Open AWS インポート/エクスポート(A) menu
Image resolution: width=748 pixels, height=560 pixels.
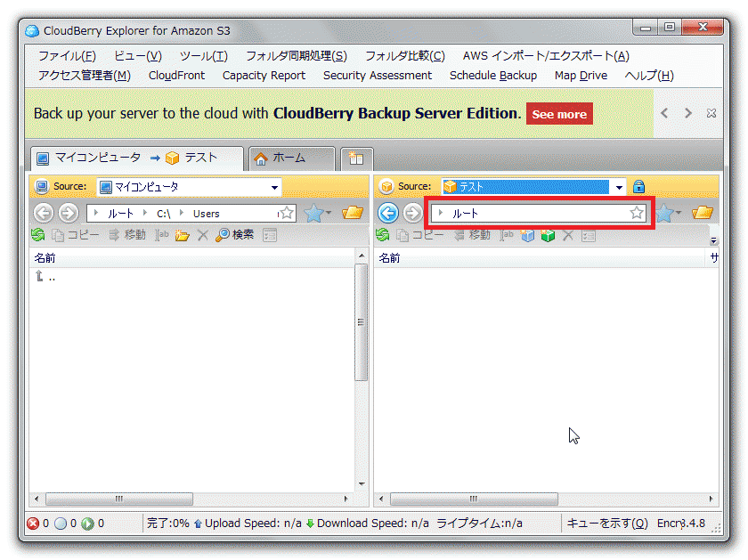pyautogui.click(x=546, y=56)
